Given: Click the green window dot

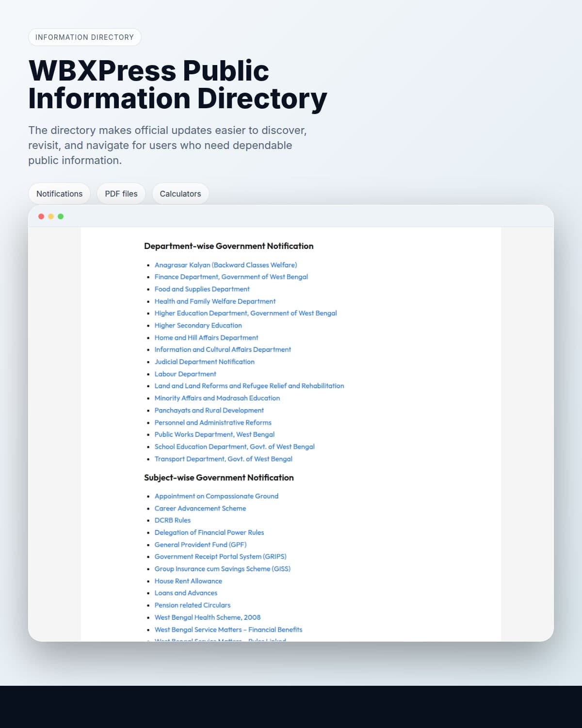Looking at the screenshot, I should [61, 216].
